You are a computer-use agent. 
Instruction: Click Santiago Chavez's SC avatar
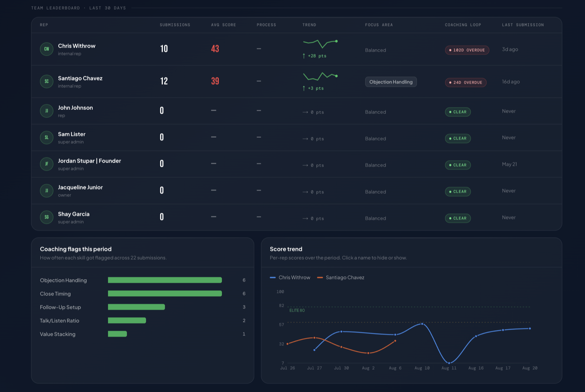coord(46,82)
